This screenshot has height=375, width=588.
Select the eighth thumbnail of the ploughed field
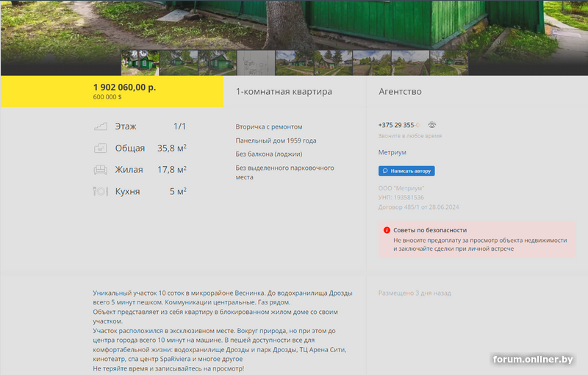click(411, 63)
